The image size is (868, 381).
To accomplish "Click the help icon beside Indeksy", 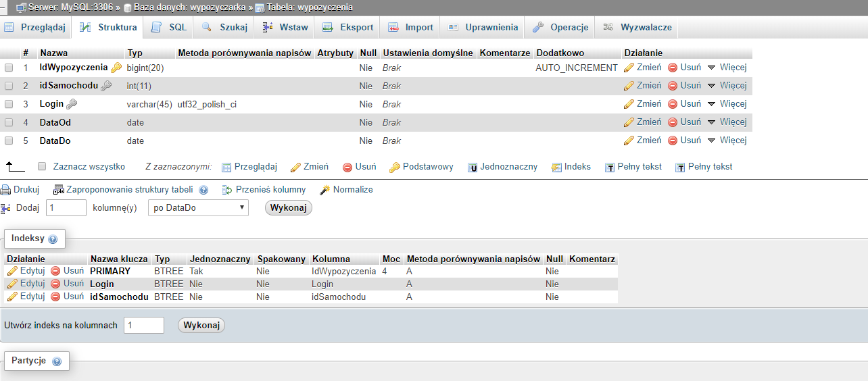I will (53, 239).
